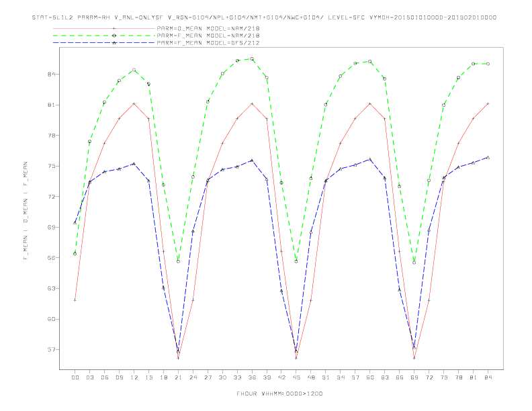Click x-axis tick label 33
The image size is (532, 411).
click(x=237, y=377)
